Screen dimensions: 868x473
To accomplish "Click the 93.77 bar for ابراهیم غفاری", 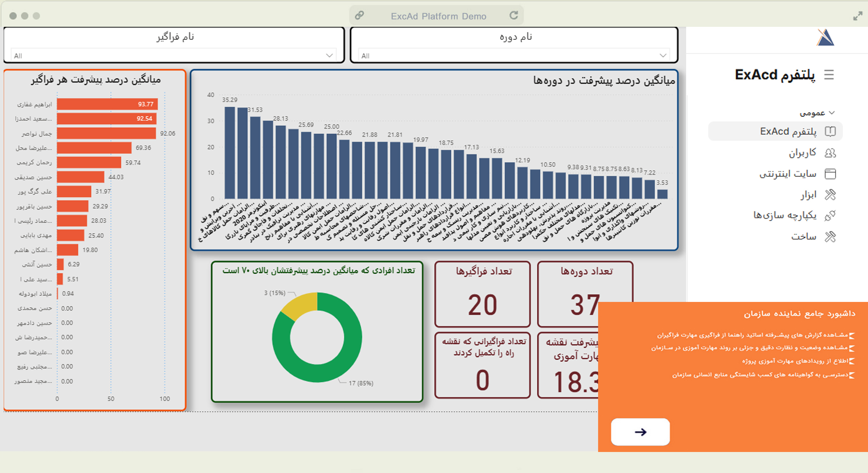I will (x=107, y=104).
